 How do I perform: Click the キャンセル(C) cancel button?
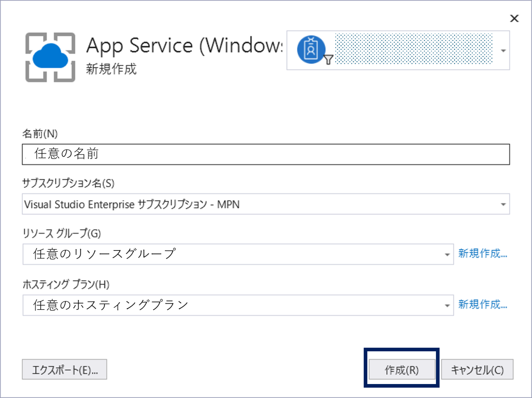point(477,369)
